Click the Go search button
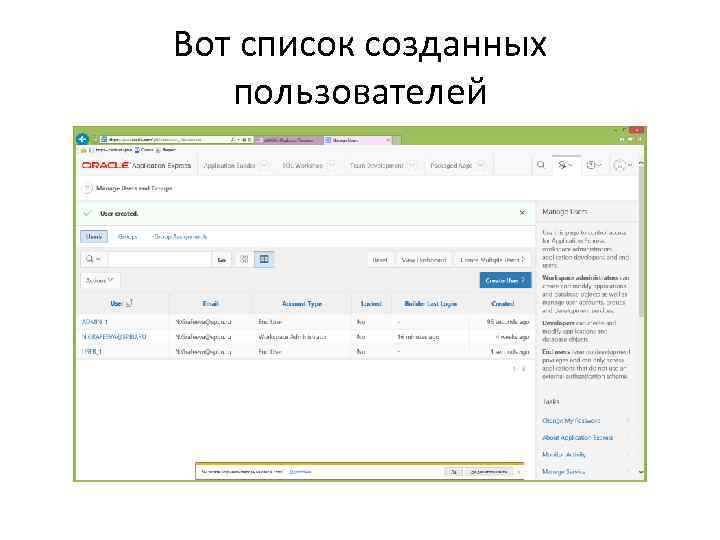Image resolution: width=720 pixels, height=540 pixels. coord(221,260)
